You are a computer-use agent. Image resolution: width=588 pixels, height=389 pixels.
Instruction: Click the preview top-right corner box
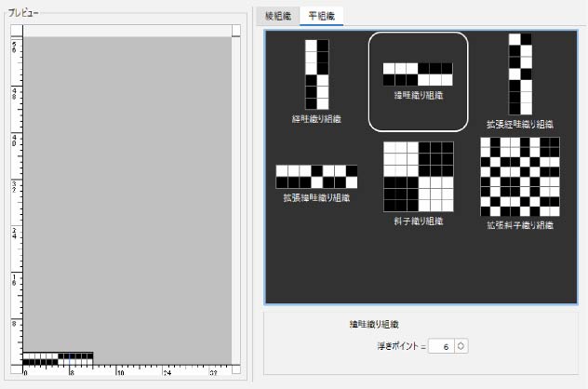(236, 31)
